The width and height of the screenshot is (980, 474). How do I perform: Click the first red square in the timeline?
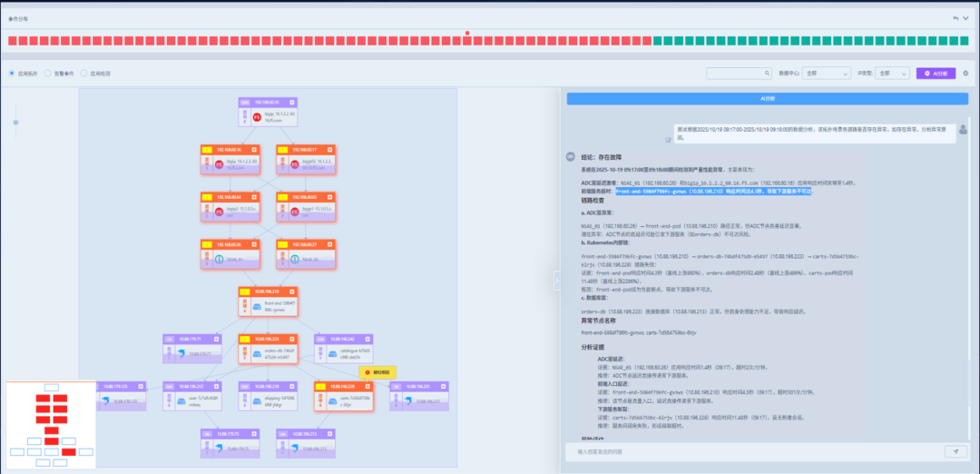(13, 41)
